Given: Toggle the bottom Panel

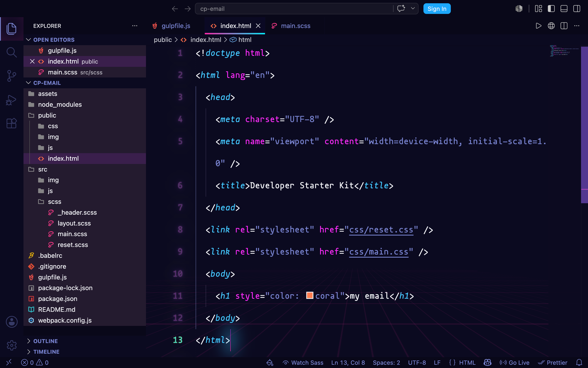Looking at the screenshot, I should pyautogui.click(x=564, y=9).
